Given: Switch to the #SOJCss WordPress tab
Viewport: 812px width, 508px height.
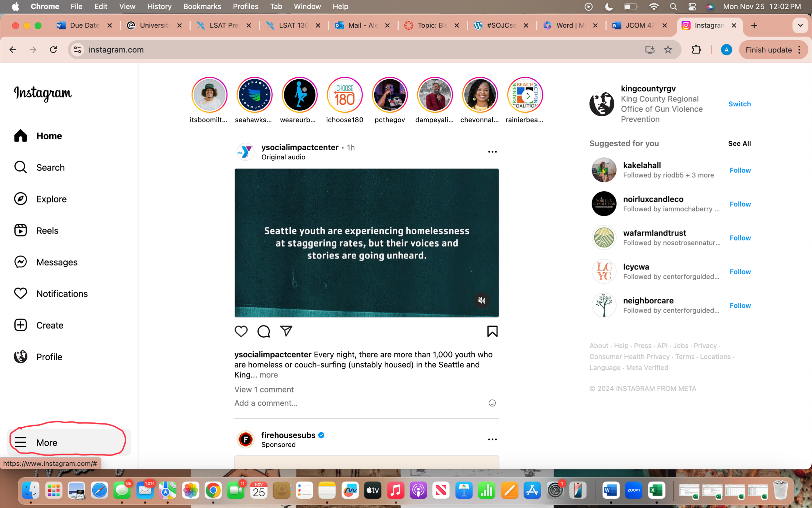Looking at the screenshot, I should click(x=502, y=25).
